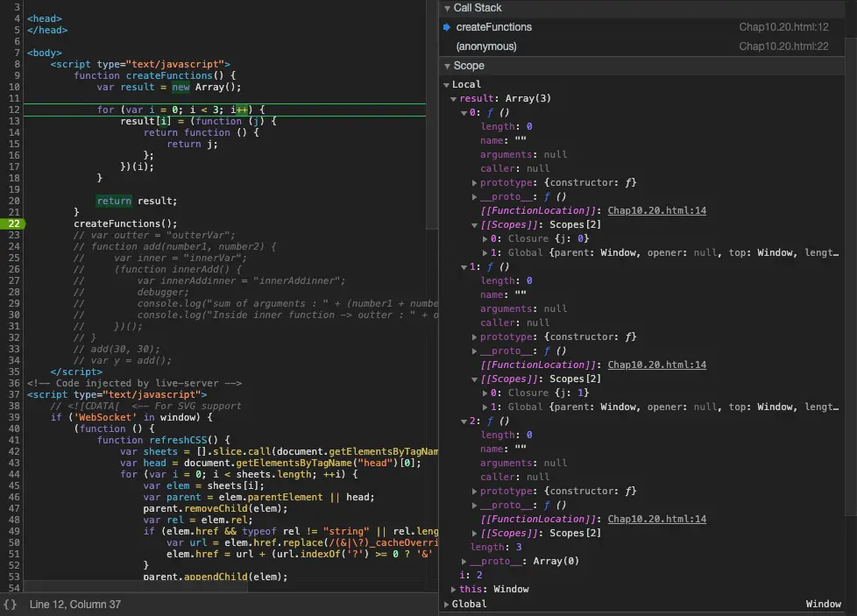Toggle breakpoint on line 22 gutter
This screenshot has height=616, width=857.
[x=12, y=223]
